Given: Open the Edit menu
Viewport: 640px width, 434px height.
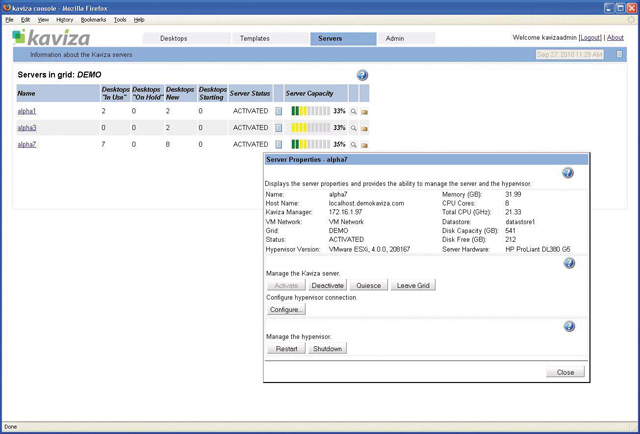Looking at the screenshot, I should [25, 20].
